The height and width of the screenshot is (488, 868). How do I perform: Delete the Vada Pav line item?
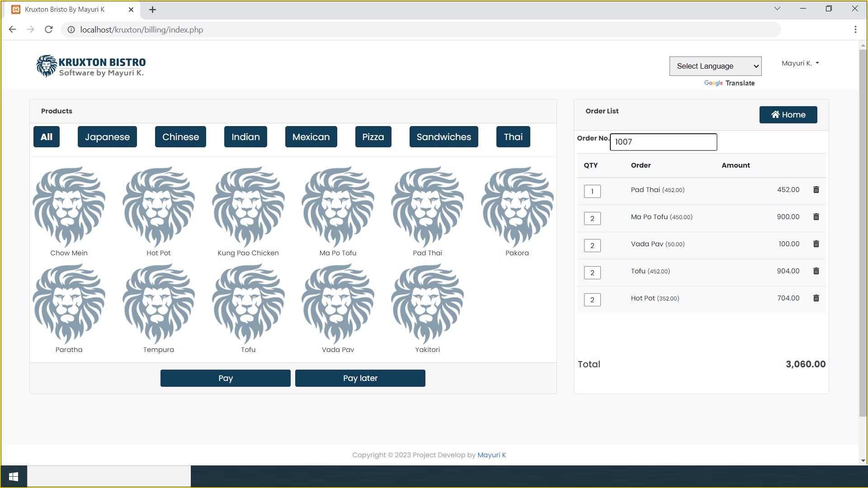(816, 244)
